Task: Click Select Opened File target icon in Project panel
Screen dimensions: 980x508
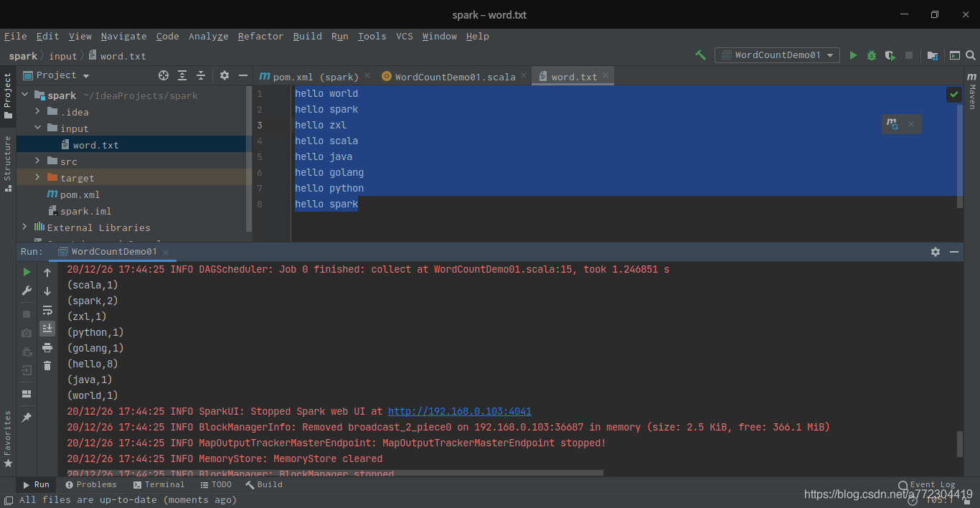Action: click(x=164, y=75)
